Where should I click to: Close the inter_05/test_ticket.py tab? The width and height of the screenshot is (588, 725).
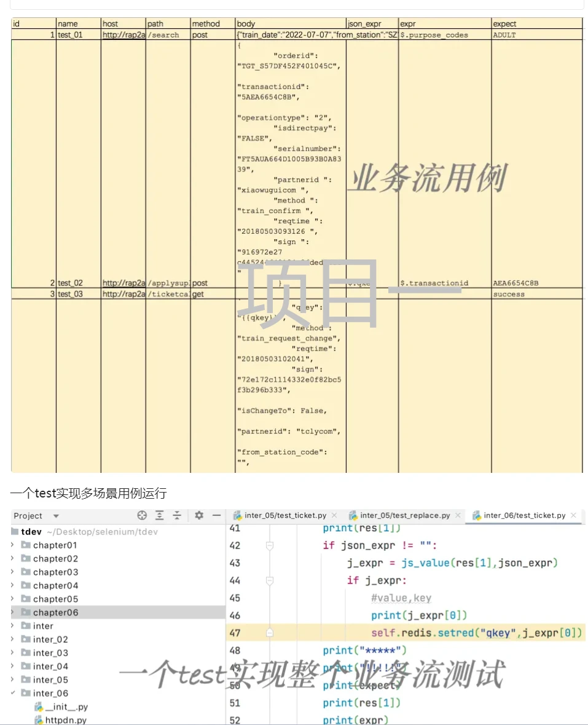(334, 515)
